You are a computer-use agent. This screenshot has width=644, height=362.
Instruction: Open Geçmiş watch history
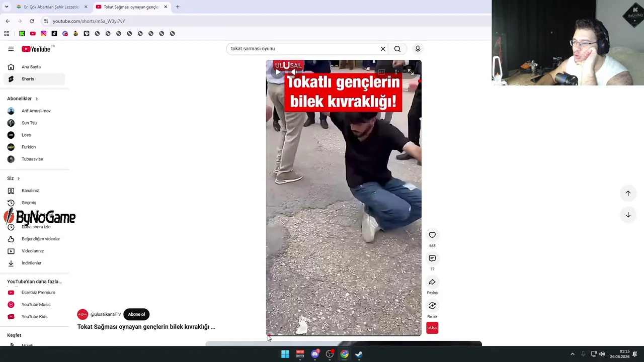coord(35,203)
